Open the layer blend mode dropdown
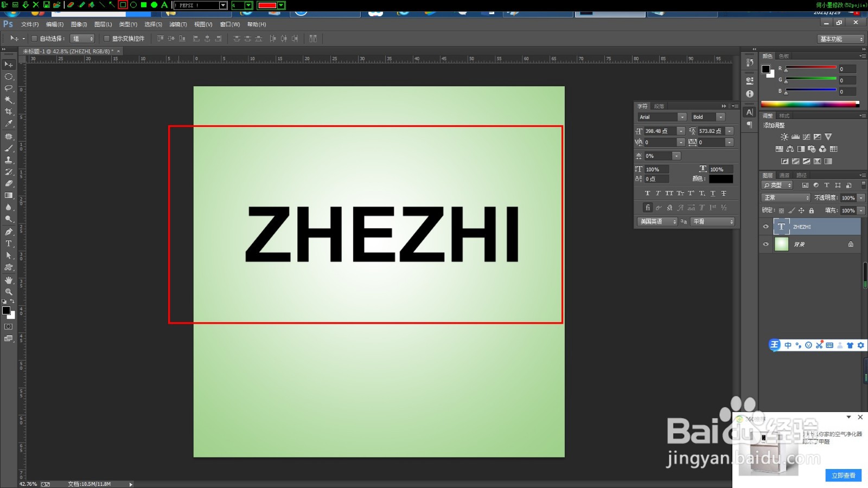The image size is (868, 488). pyautogui.click(x=786, y=198)
